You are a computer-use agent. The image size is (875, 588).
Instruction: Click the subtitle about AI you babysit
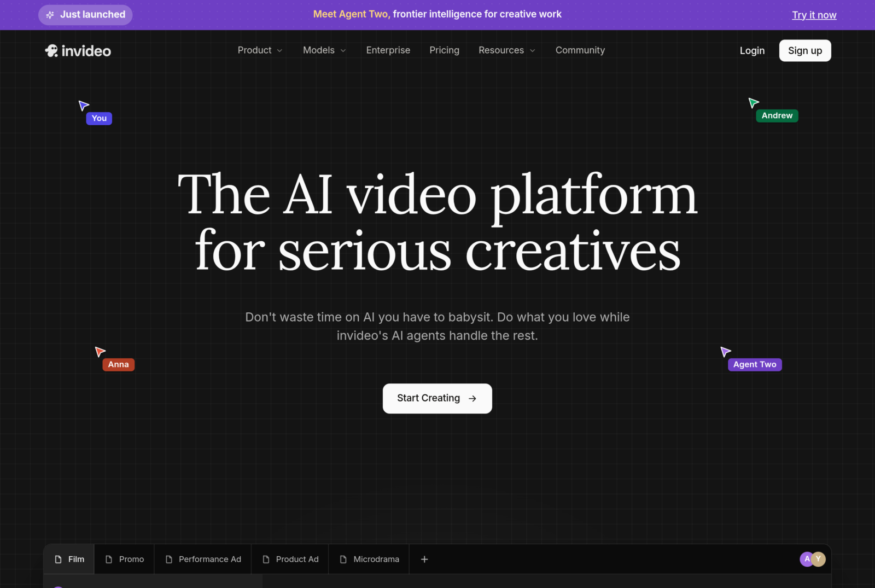click(x=437, y=327)
